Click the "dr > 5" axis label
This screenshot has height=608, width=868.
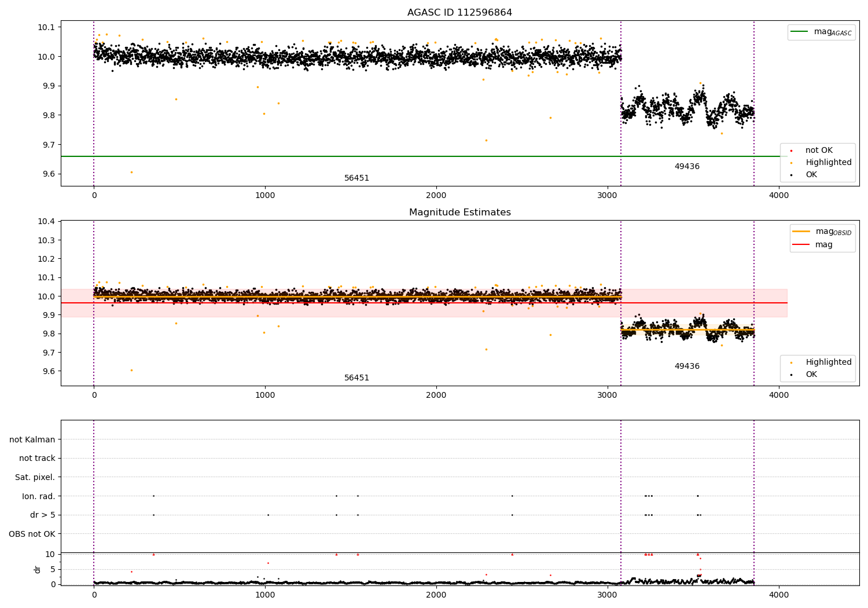tap(43, 515)
